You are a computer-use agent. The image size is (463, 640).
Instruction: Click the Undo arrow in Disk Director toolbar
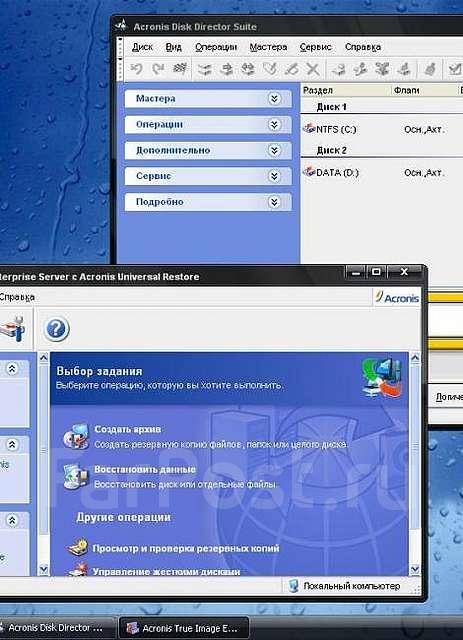click(136, 69)
